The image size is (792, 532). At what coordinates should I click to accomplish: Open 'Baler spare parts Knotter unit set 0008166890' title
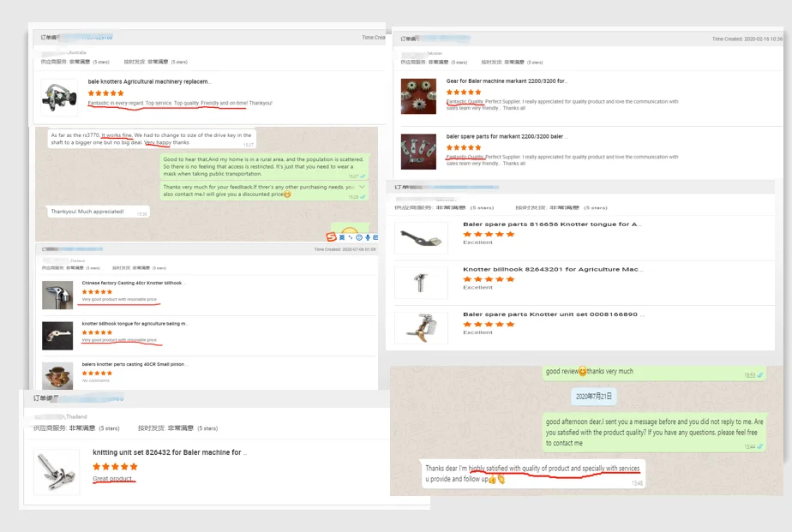tap(554, 314)
